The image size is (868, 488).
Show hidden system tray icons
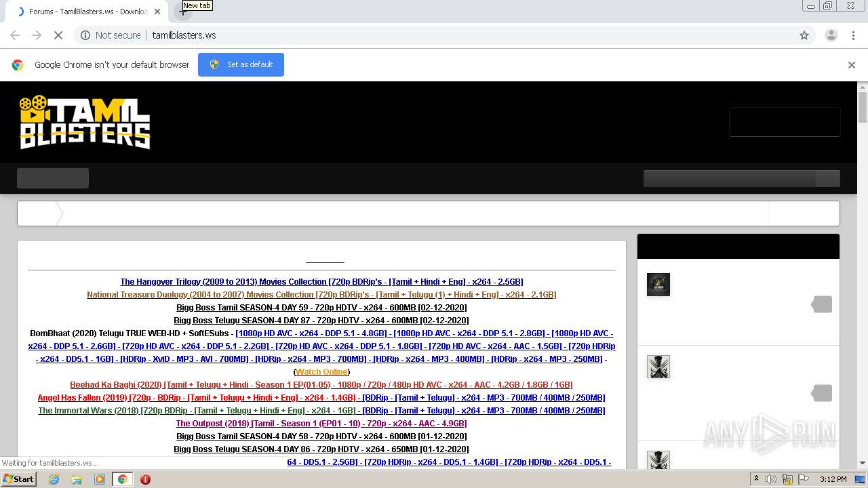coord(756,479)
